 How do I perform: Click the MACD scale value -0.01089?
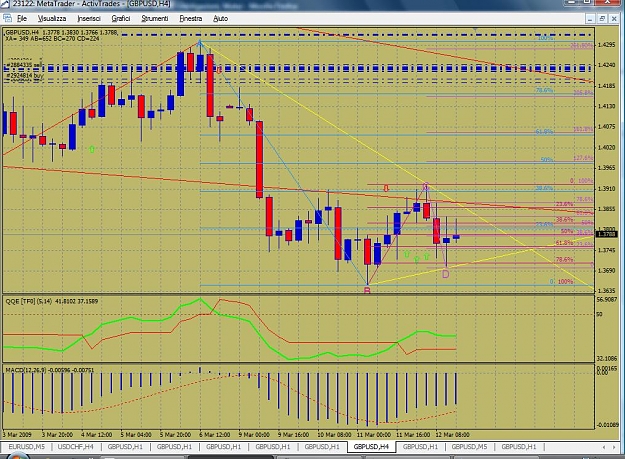(x=607, y=425)
